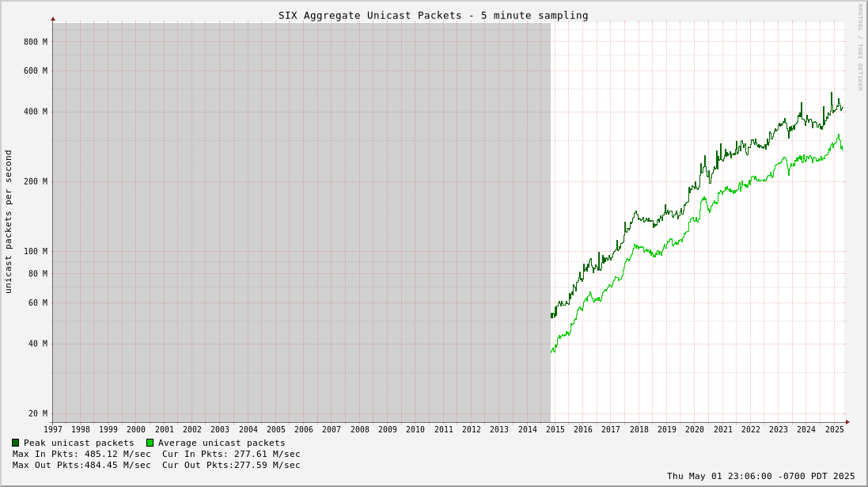
Task: Click the dark green Peak unicast packets swatch
Action: tap(16, 443)
